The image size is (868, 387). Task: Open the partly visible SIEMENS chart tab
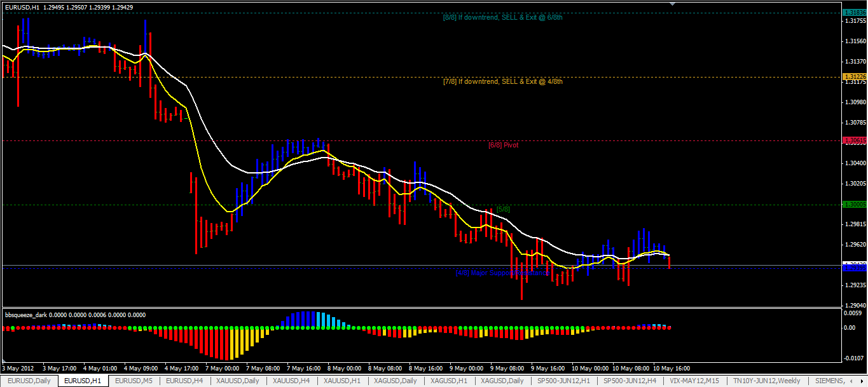(x=827, y=381)
